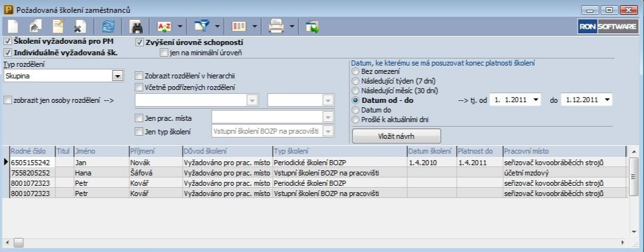Open the print dropdown arrow

point(292,26)
